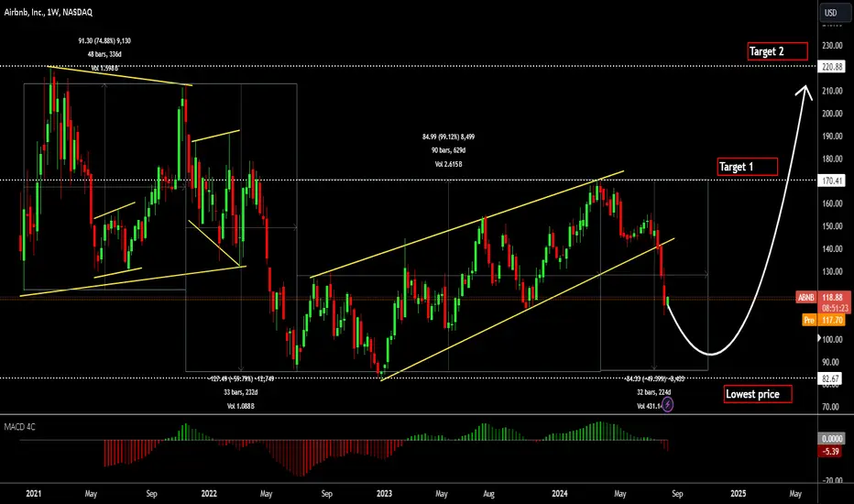Image resolution: width=854 pixels, height=504 pixels.
Task: Click the 2025 label on time axis
Action: click(x=738, y=494)
